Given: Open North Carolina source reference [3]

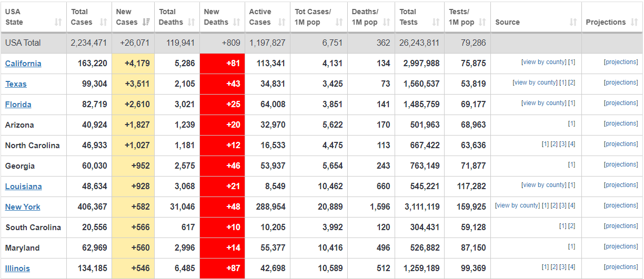Looking at the screenshot, I should [x=563, y=144].
